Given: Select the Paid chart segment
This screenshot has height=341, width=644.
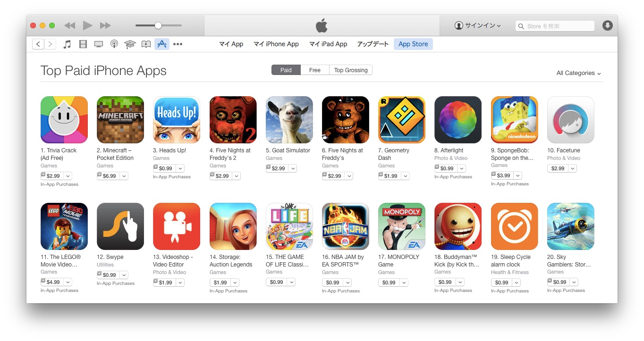Looking at the screenshot, I should (286, 70).
